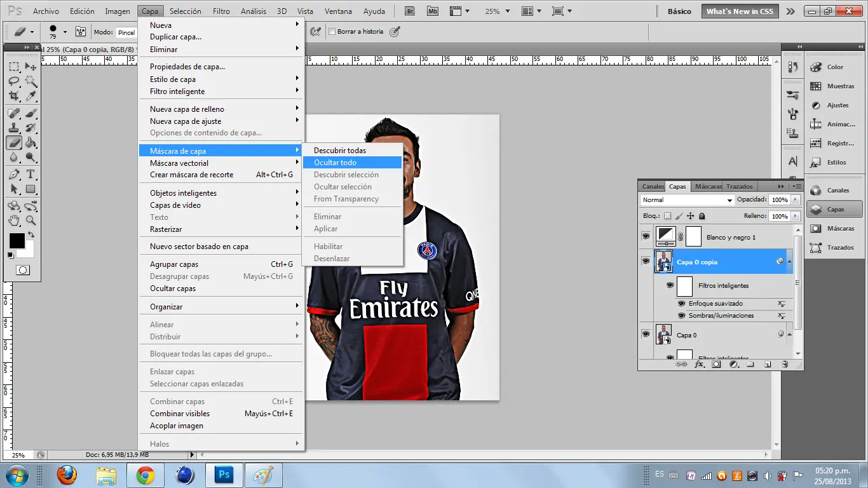Select the Eraser tool in the toolbox

(x=14, y=142)
